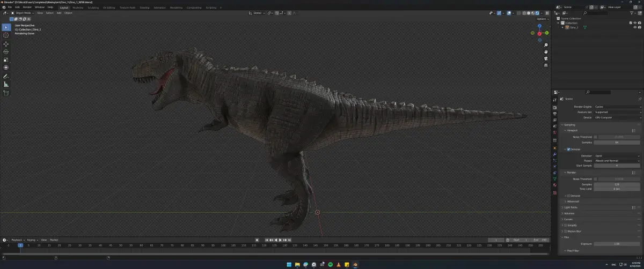Open timeline Playback popover
Screen dimensions: 644x269
click(18, 240)
